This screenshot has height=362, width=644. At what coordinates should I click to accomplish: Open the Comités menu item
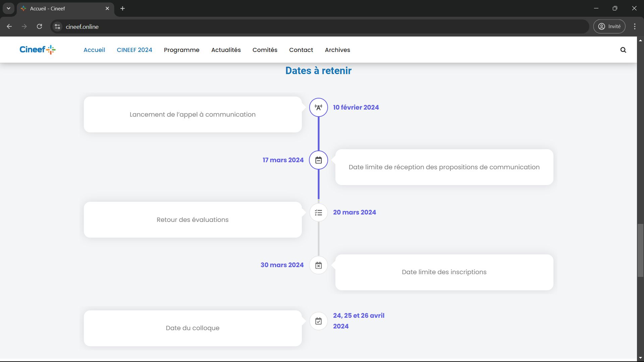tap(265, 50)
